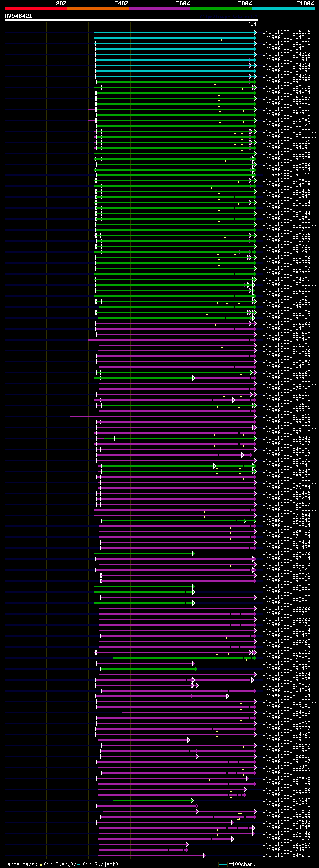Select the UniRef100_Q8W4Q6 label

tap(286, 191)
